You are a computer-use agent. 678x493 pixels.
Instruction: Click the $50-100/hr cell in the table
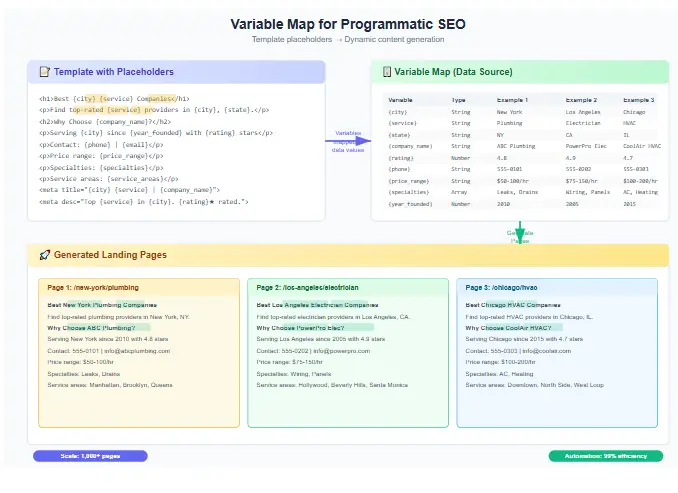click(x=513, y=181)
